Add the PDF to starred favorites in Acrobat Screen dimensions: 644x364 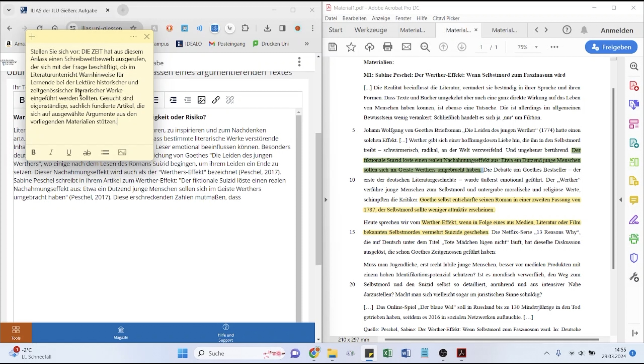click(351, 47)
